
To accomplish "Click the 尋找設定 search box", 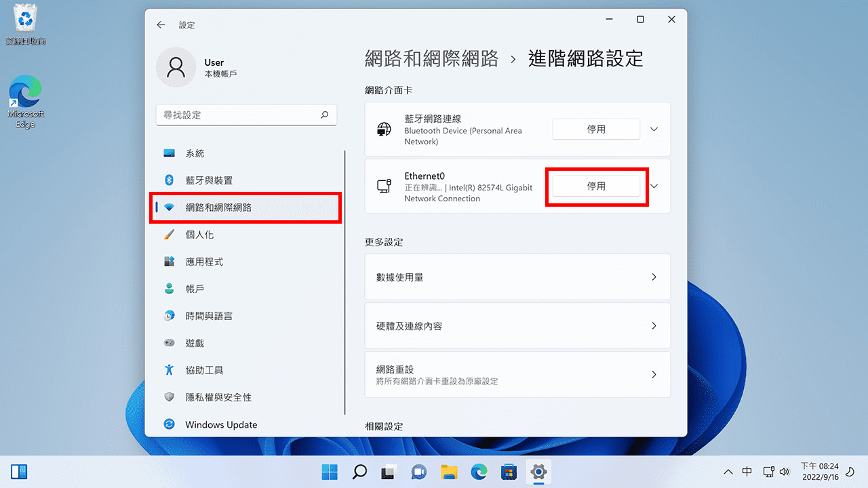I will click(x=246, y=115).
